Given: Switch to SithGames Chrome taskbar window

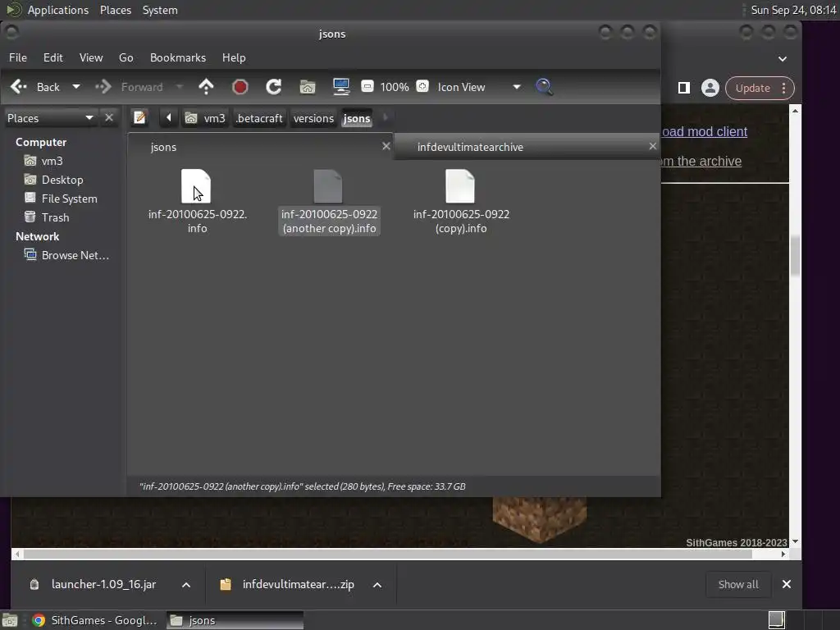Looking at the screenshot, I should click(95, 620).
